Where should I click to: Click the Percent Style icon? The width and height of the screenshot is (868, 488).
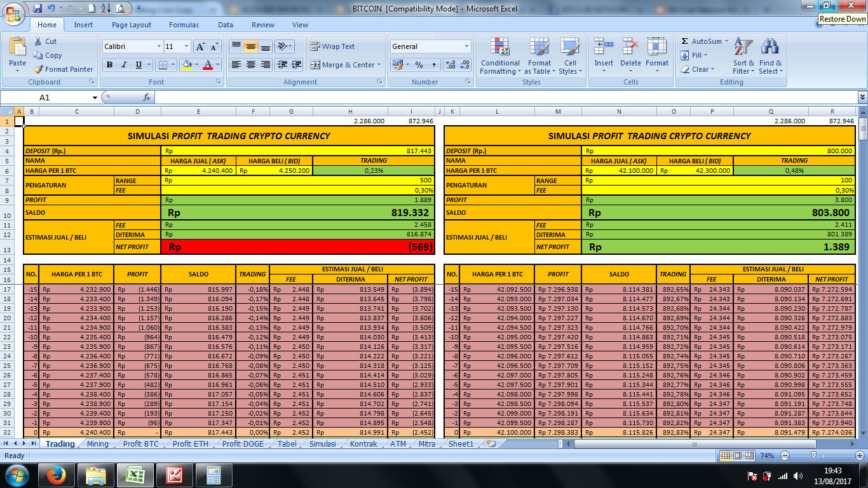click(419, 65)
